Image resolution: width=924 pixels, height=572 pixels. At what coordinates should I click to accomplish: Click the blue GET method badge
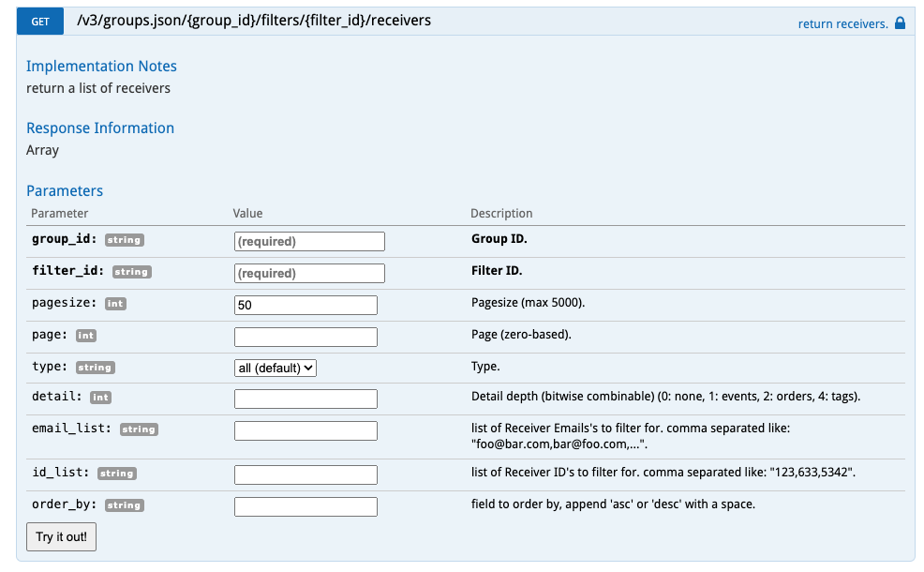click(40, 22)
